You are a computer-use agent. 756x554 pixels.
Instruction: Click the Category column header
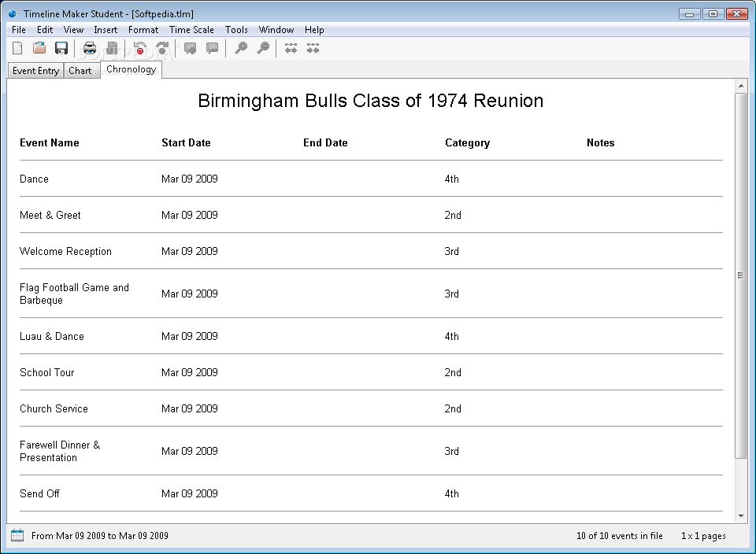(467, 142)
